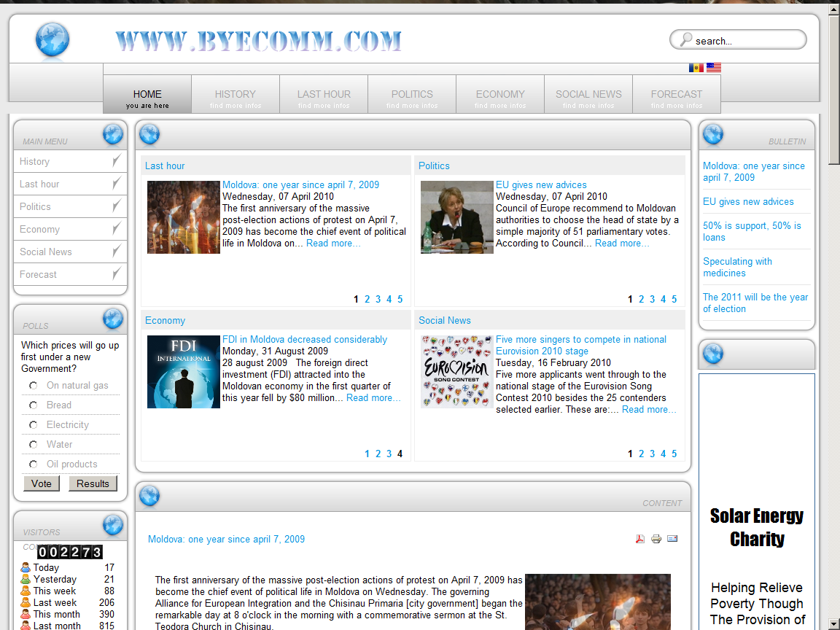Click the globe icon in the BULLETIN header
This screenshot has height=630, width=840.
[713, 133]
